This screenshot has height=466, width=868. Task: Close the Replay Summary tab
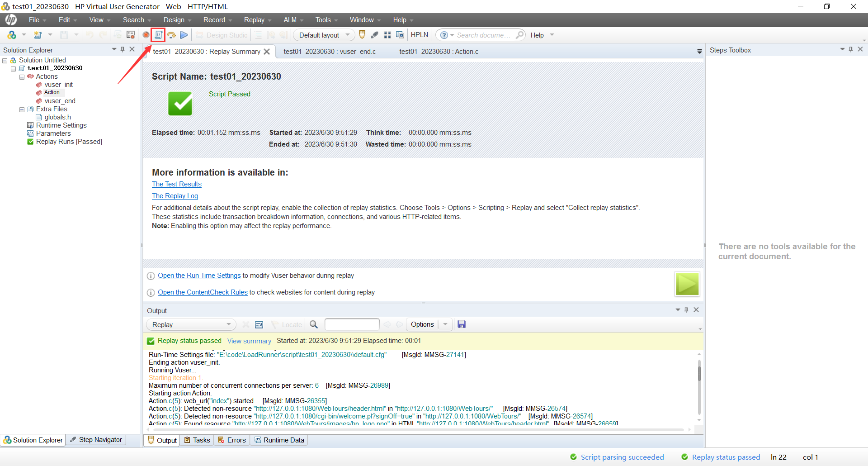click(x=267, y=52)
